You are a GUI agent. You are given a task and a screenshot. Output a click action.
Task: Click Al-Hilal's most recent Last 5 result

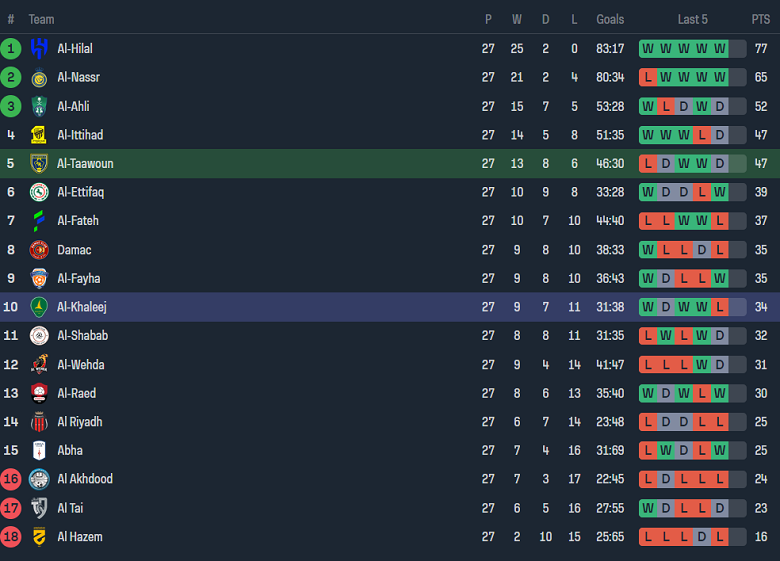(720, 48)
